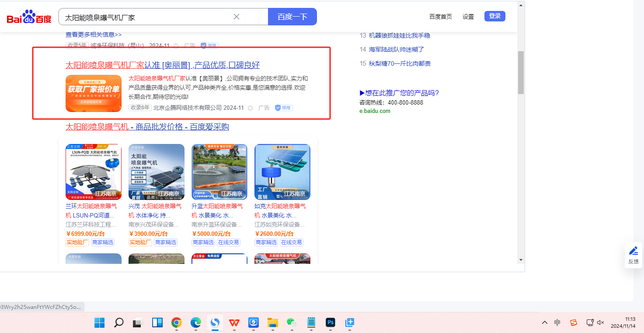Toggle the muted speaker icon in the tray
Screen dimensions: 644x333
pos(601,323)
